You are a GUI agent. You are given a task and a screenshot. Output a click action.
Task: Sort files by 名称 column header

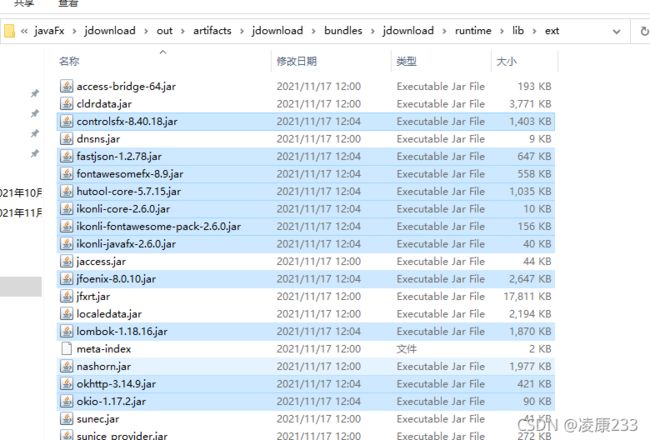(x=69, y=61)
